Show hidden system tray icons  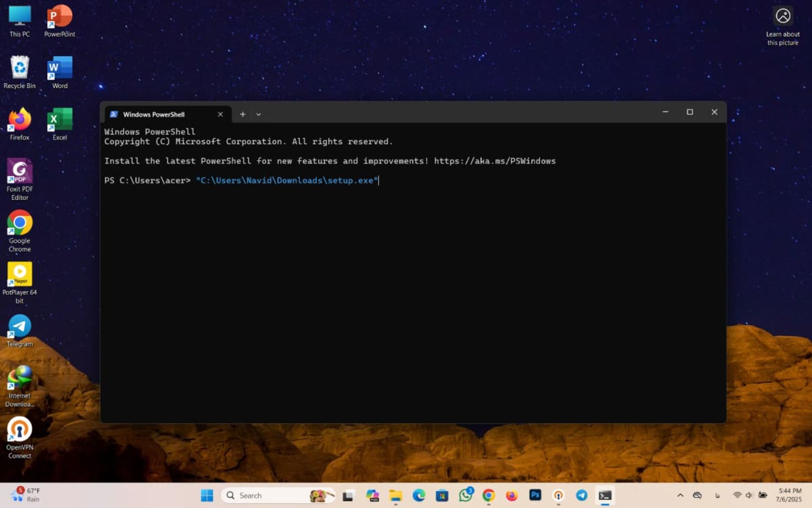(680, 495)
